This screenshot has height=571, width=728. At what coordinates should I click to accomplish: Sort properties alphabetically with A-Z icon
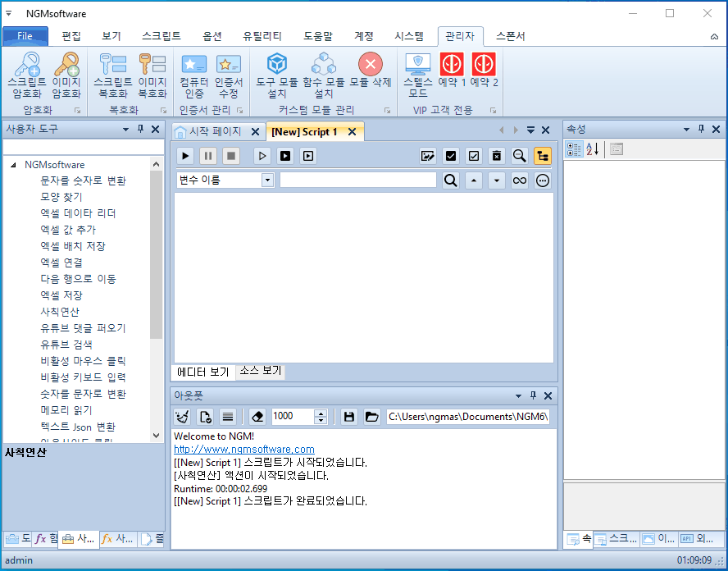tap(592, 149)
